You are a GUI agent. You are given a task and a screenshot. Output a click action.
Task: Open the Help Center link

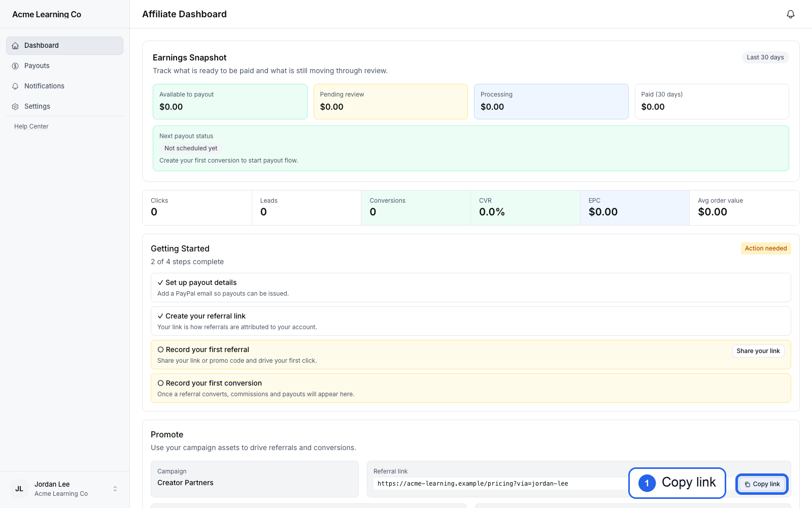coord(31,126)
